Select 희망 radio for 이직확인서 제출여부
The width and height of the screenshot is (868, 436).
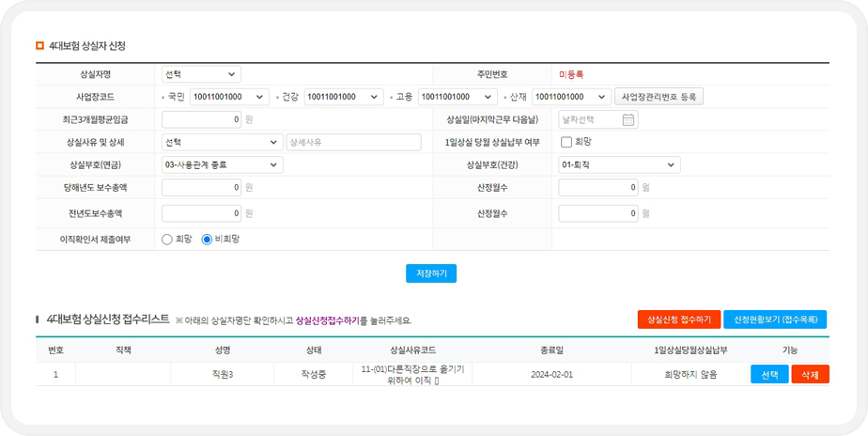click(167, 240)
